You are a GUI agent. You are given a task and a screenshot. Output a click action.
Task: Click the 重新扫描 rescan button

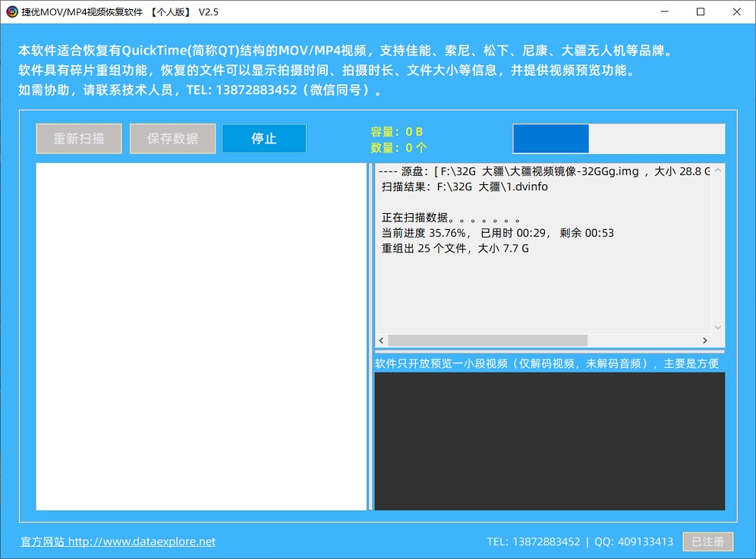point(79,139)
